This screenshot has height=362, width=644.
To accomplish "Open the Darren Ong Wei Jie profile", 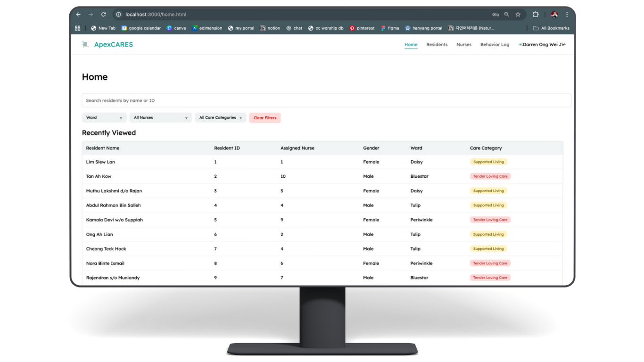I will pyautogui.click(x=542, y=45).
